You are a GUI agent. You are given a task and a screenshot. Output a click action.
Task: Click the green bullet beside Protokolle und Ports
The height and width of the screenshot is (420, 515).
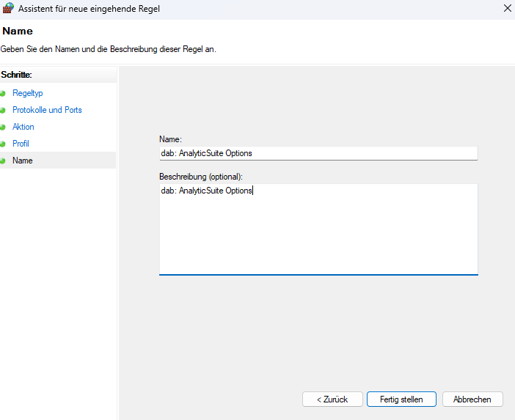click(x=3, y=111)
